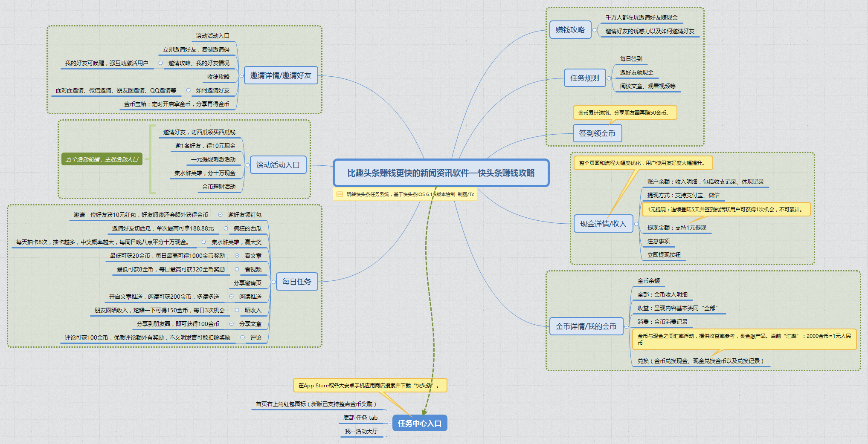The width and height of the screenshot is (868, 444).
Task: Collapse the toggle beside 看视频
Action: click(x=237, y=269)
